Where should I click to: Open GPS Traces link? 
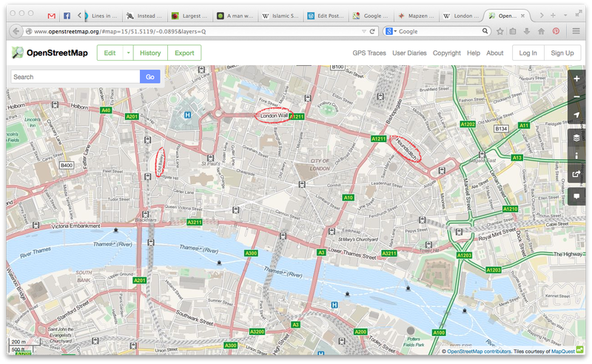369,53
